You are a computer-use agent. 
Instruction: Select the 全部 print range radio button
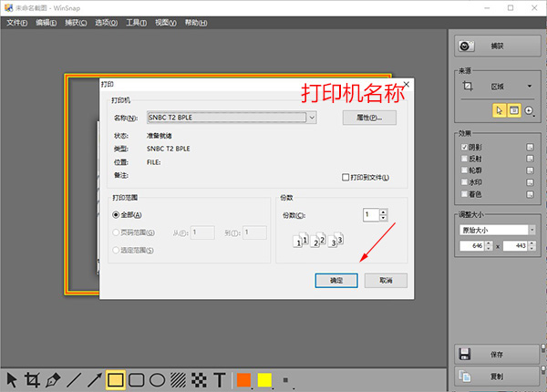116,215
